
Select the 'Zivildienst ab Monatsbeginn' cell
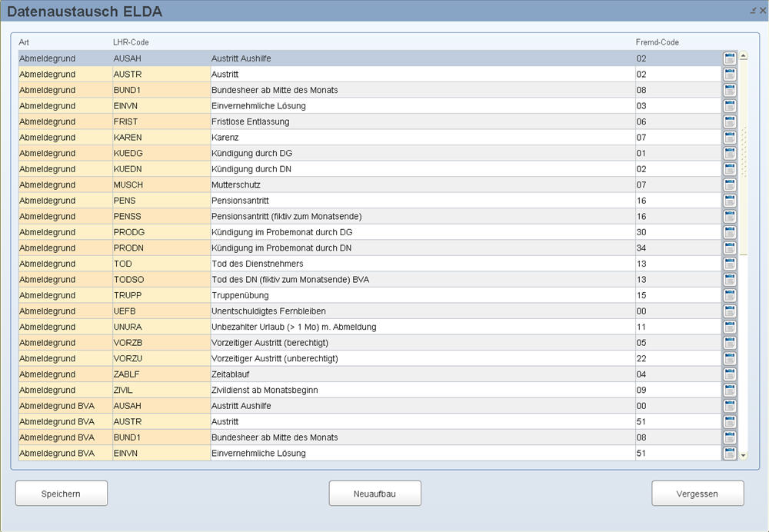[x=423, y=390]
